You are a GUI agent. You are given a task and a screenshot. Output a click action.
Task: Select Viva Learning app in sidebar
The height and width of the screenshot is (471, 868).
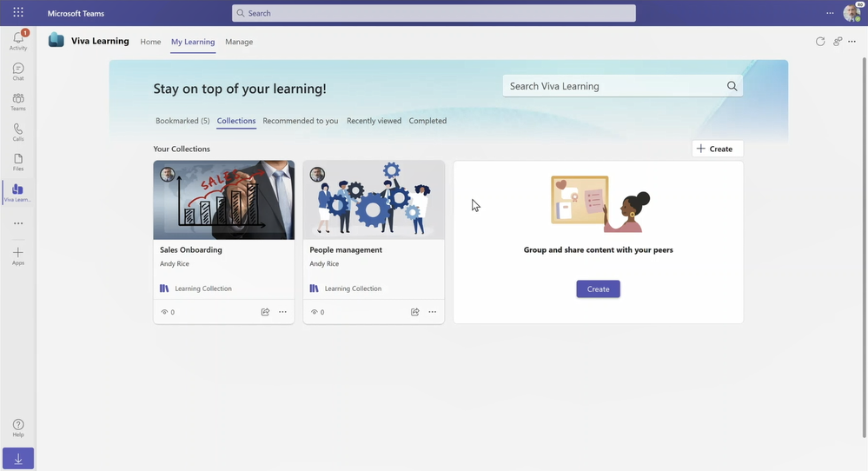click(x=18, y=193)
